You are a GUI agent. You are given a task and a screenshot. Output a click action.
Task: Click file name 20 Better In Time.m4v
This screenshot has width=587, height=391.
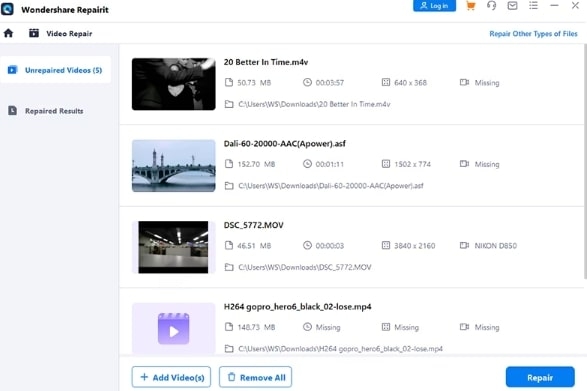266,62
